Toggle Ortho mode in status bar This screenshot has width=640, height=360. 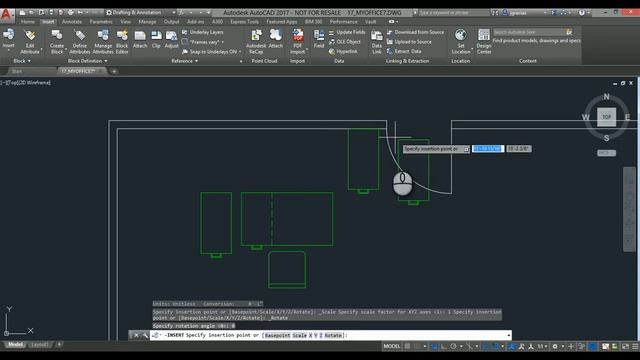pyautogui.click(x=444, y=347)
